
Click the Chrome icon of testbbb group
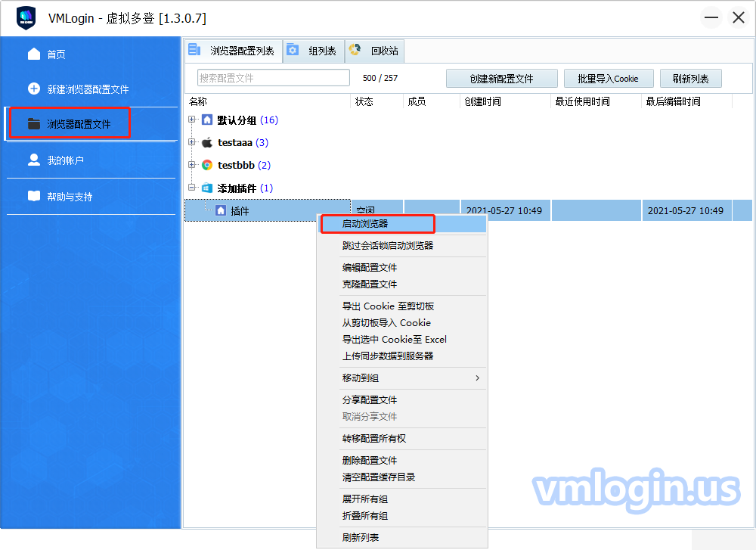207,165
